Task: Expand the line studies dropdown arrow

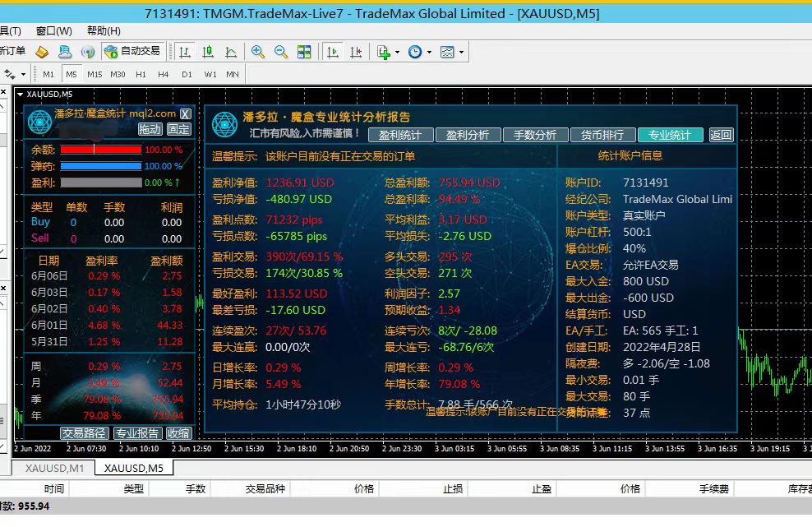Action: pyautogui.click(x=23, y=75)
